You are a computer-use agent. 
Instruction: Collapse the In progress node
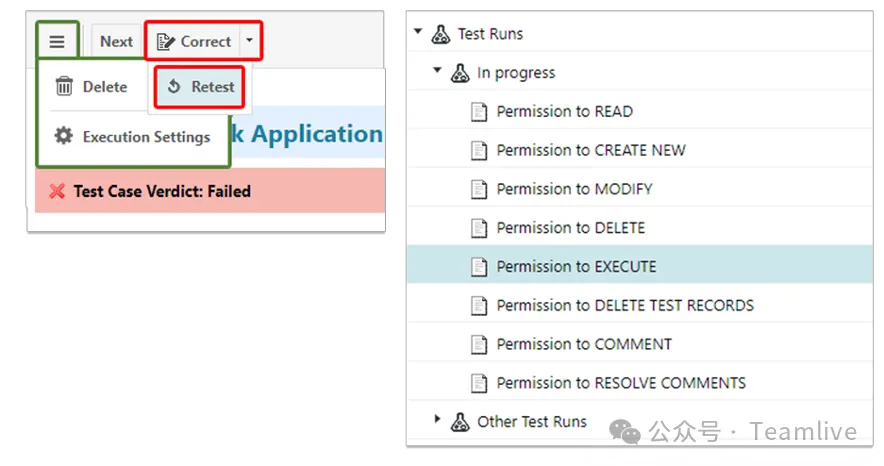point(437,70)
